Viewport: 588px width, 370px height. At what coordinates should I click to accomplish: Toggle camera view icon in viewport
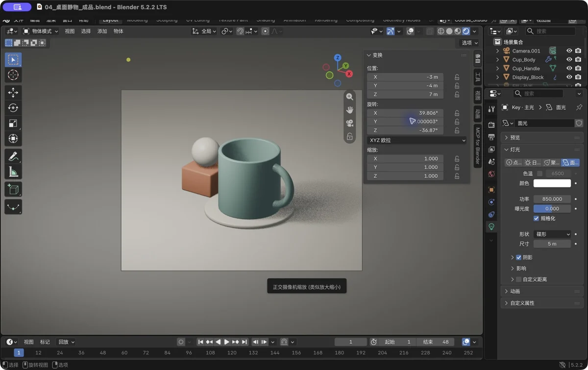[x=350, y=123]
